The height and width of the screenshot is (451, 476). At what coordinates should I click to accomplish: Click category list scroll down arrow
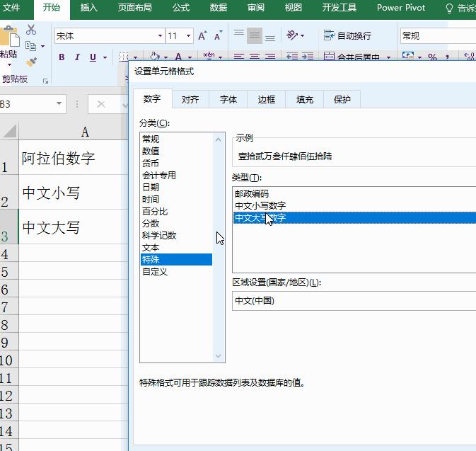pyautogui.click(x=218, y=355)
